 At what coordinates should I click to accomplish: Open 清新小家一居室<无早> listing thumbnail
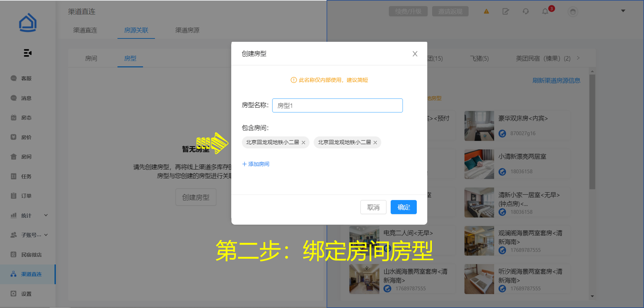[479, 203]
